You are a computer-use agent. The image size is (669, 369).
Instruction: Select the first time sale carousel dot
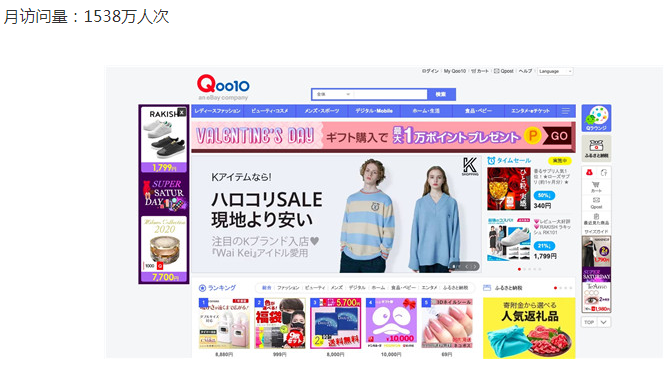coord(519,269)
